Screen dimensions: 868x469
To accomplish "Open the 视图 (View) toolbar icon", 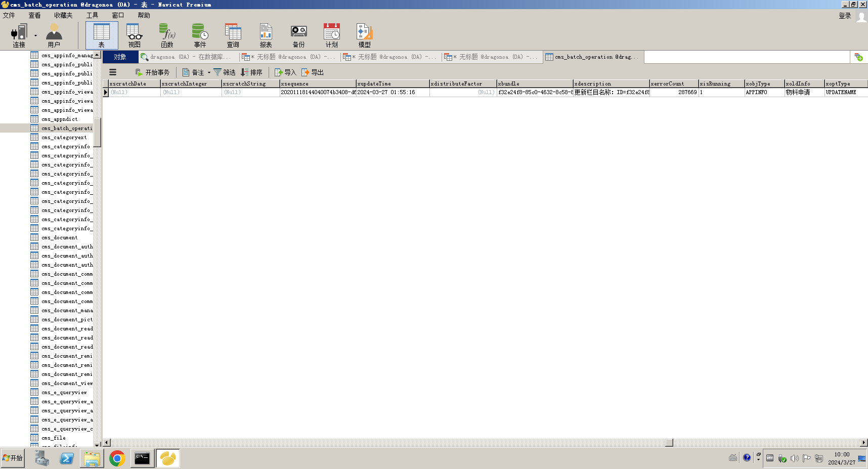I will [134, 35].
